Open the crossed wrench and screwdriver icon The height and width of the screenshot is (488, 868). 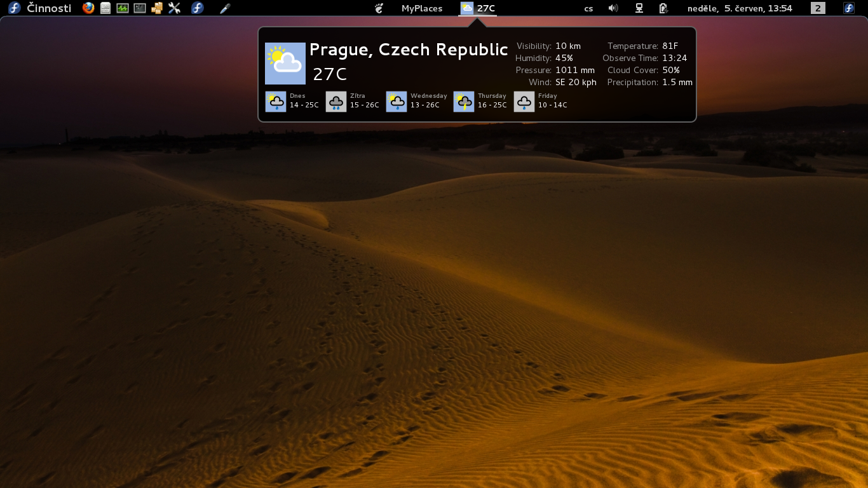[175, 8]
